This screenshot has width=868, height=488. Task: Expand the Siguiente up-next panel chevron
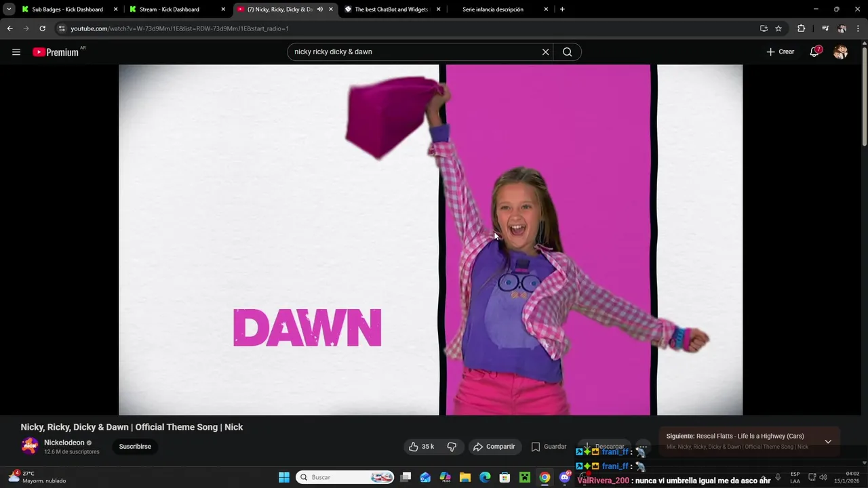click(x=828, y=442)
